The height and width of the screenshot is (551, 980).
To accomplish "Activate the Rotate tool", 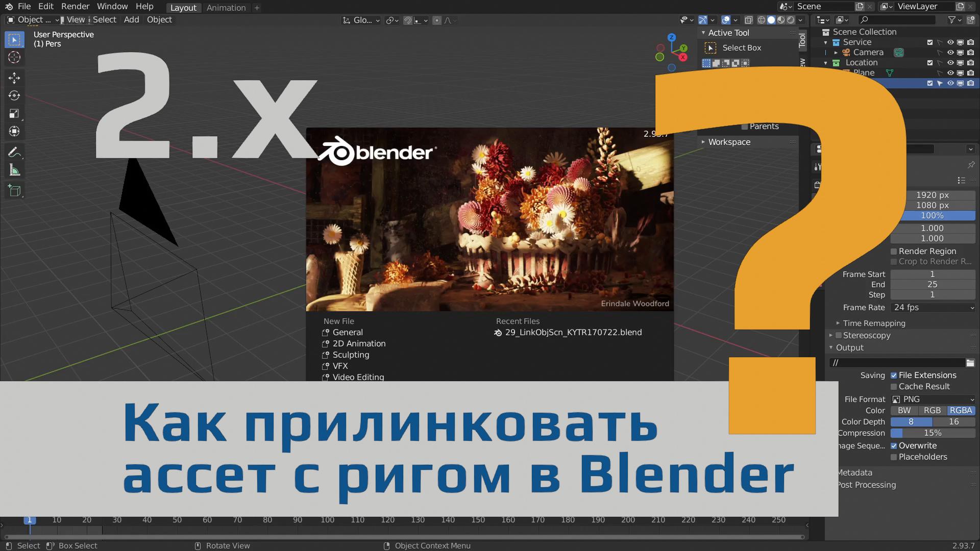I will tap(14, 95).
